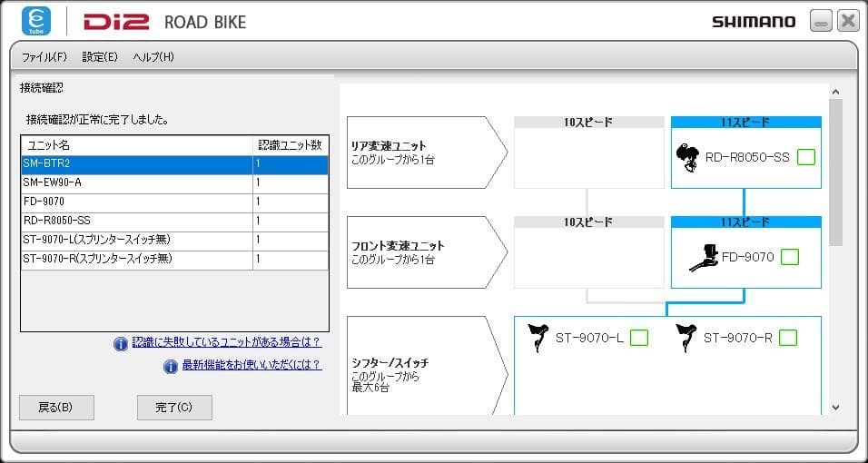Click the message 接続確認が正常に完了しました。
Viewport: 868px width, 463px height.
click(97, 120)
